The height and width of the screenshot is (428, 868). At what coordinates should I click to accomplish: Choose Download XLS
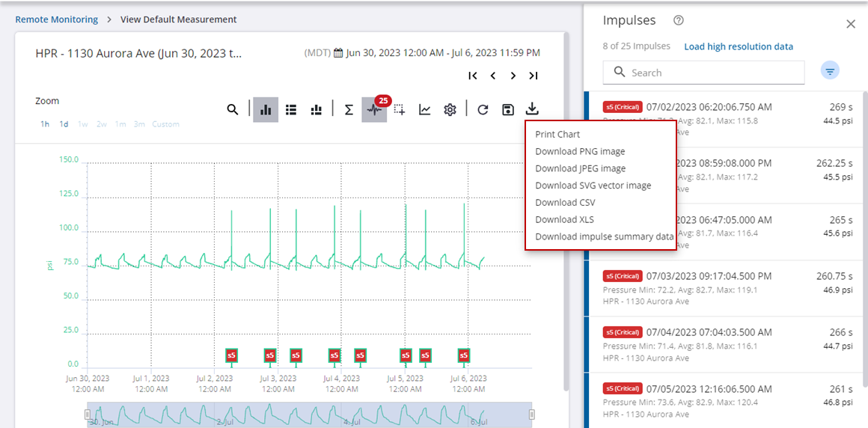[565, 220]
